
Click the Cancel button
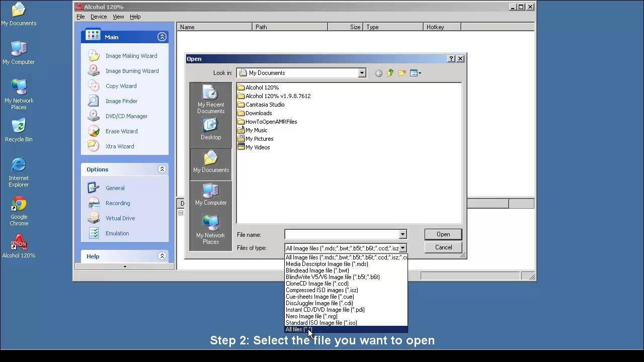pos(443,247)
